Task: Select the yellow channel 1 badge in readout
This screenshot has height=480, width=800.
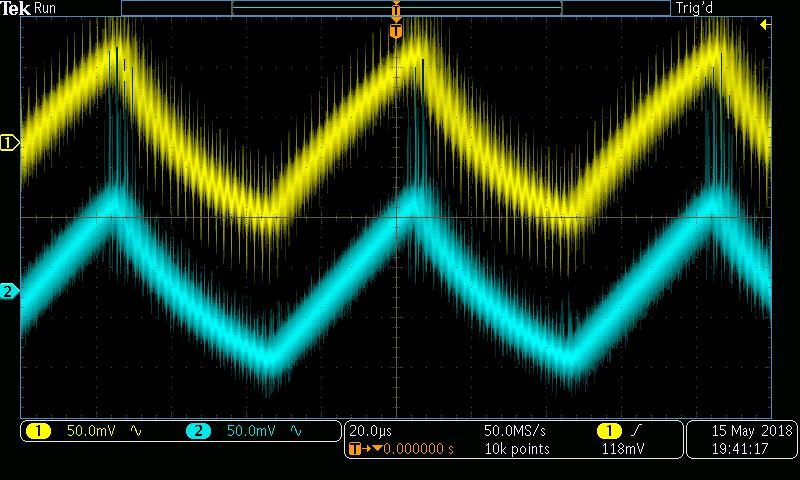Action: pyautogui.click(x=39, y=432)
